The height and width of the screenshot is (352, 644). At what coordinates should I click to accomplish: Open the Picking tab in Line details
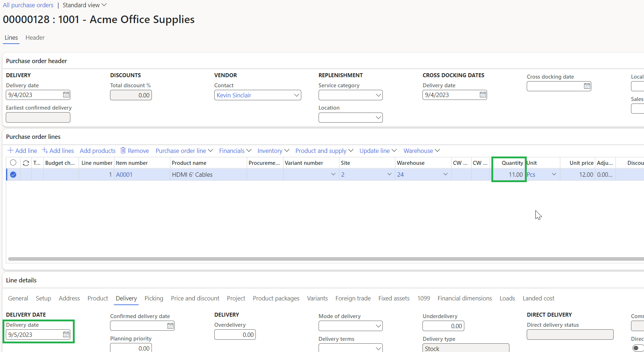[x=154, y=298]
